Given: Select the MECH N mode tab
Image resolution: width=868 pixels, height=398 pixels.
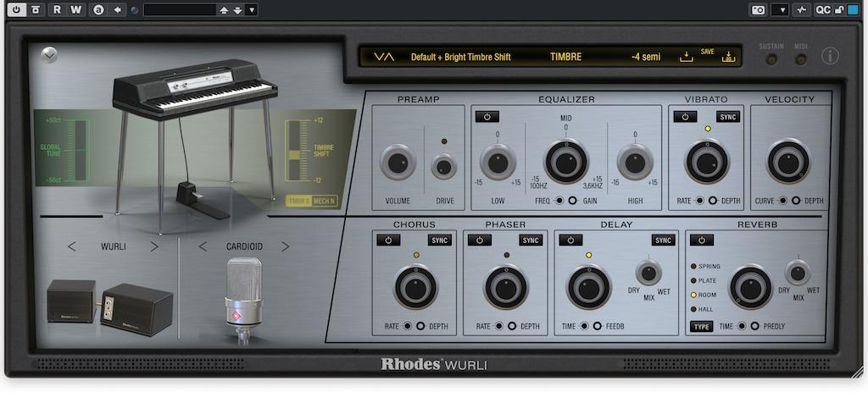Looking at the screenshot, I should 325,201.
